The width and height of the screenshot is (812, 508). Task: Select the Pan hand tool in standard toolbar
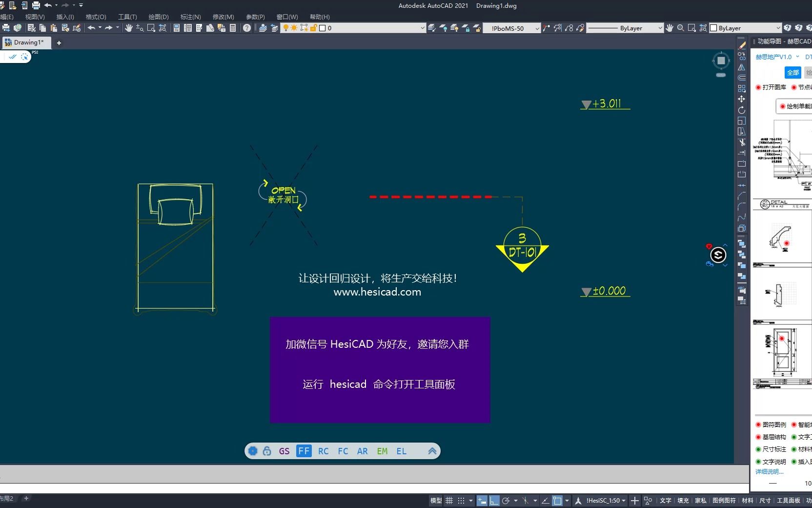click(128, 28)
